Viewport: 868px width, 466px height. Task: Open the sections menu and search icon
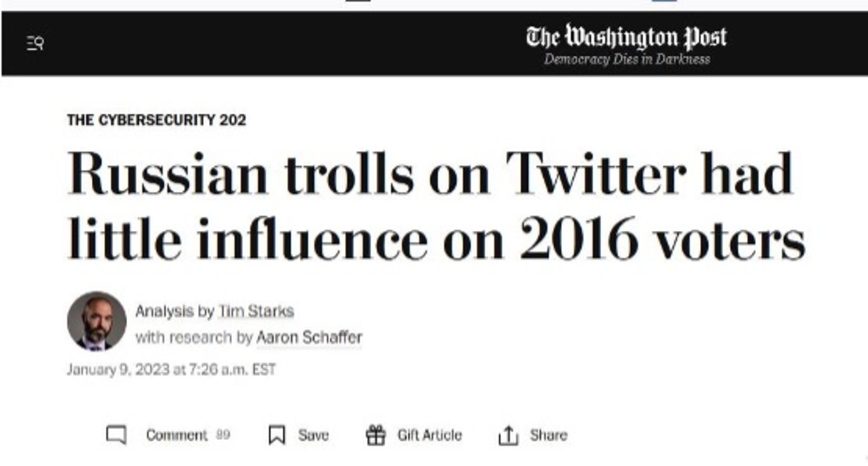35,43
